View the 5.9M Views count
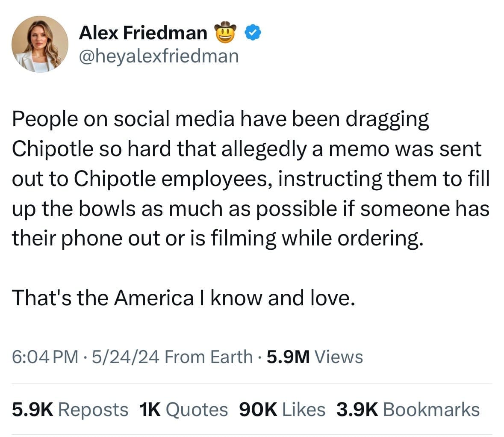504x437 pixels. pos(314,357)
